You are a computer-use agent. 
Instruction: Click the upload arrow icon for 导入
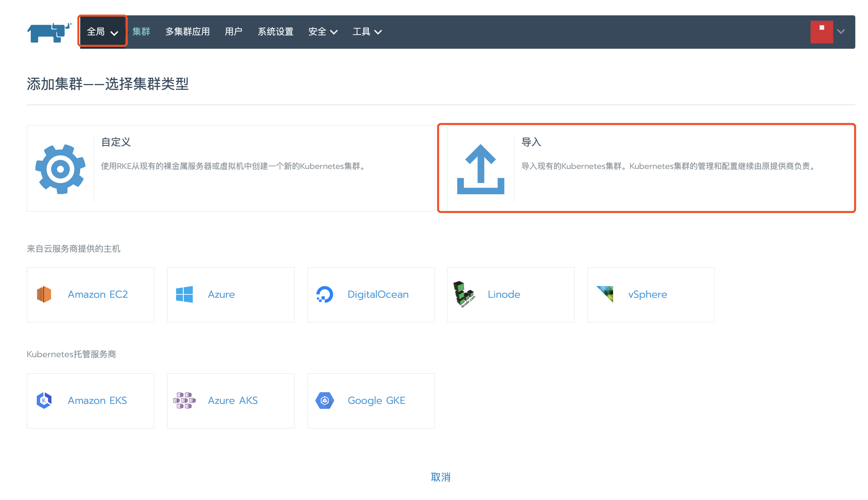coord(480,169)
